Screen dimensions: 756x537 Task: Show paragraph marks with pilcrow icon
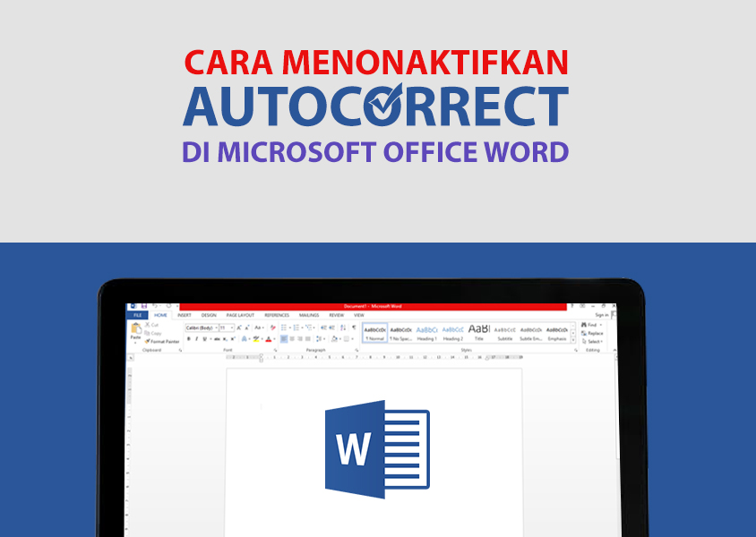(x=354, y=328)
